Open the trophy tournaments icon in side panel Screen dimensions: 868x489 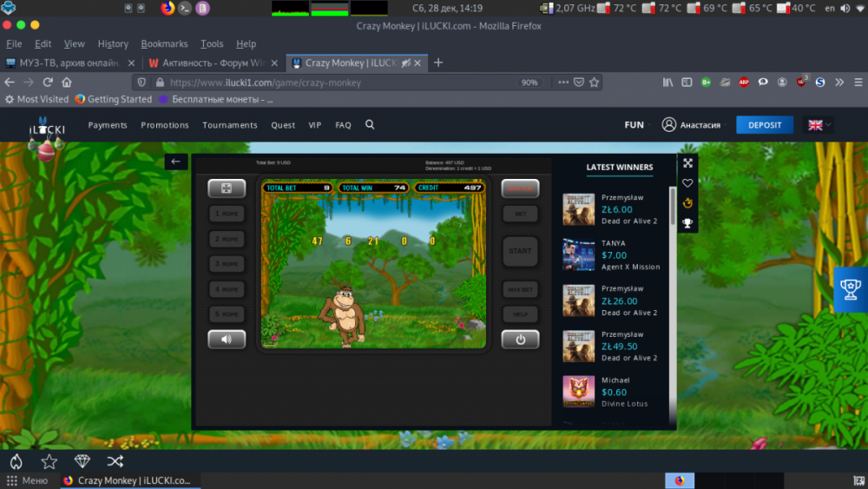[687, 223]
